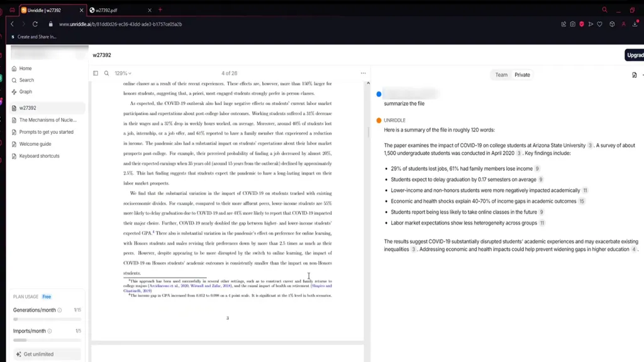Click citation 3 after April 2020
644x362 pixels.
[x=519, y=153]
